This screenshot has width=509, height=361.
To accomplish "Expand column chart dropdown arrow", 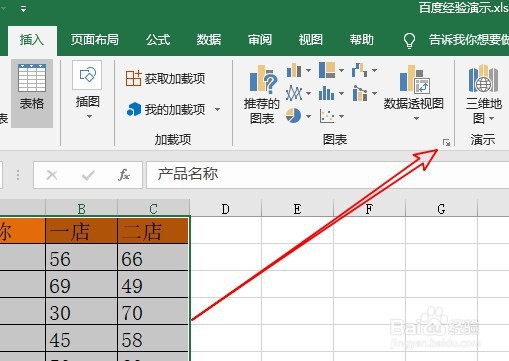I will pyautogui.click(x=308, y=70).
